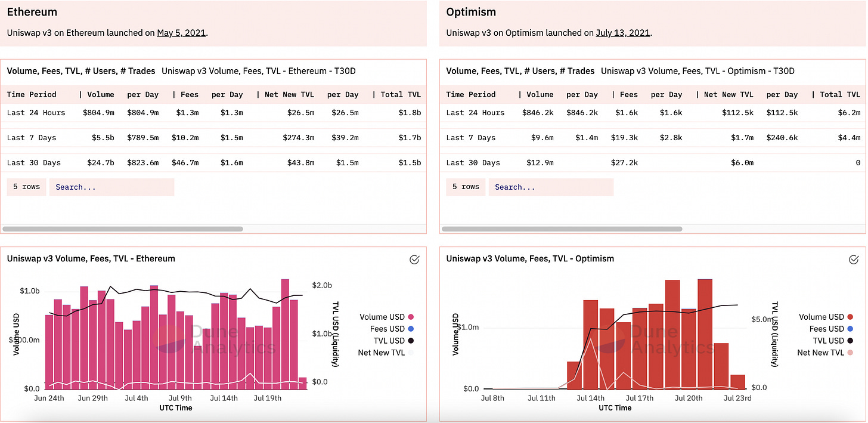Toggle Fees USD series in Optimism legend
This screenshot has width=868, height=423.
pos(832,329)
